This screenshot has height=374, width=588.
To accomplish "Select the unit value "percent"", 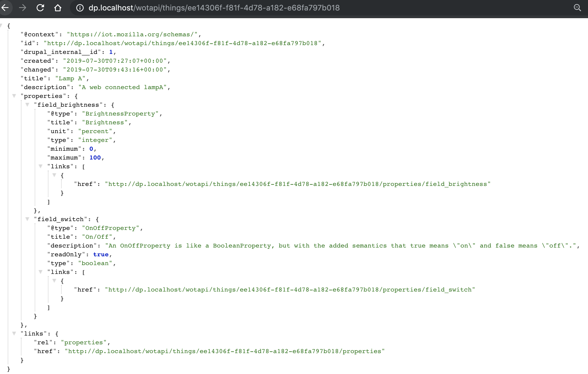I will coord(95,131).
